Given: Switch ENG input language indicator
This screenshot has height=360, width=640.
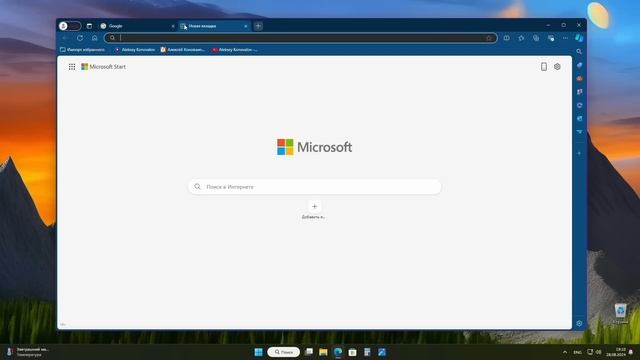Looking at the screenshot, I should [x=578, y=352].
